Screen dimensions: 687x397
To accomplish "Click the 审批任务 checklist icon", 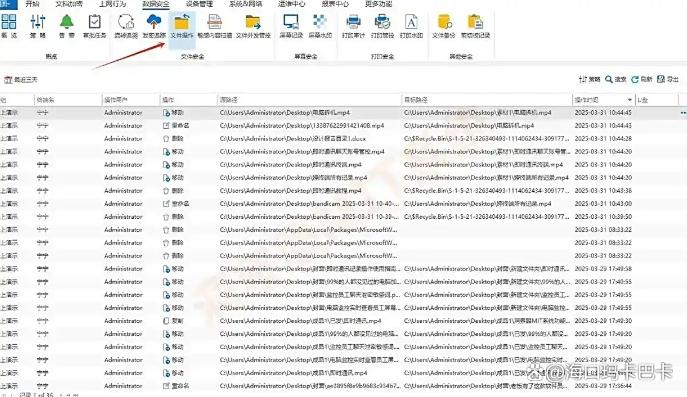I will (x=95, y=21).
